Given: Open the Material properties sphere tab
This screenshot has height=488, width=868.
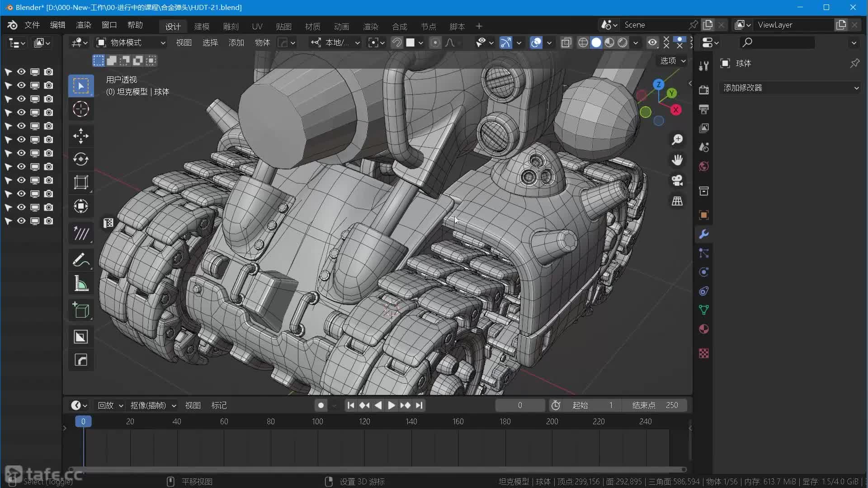Looking at the screenshot, I should tap(703, 329).
